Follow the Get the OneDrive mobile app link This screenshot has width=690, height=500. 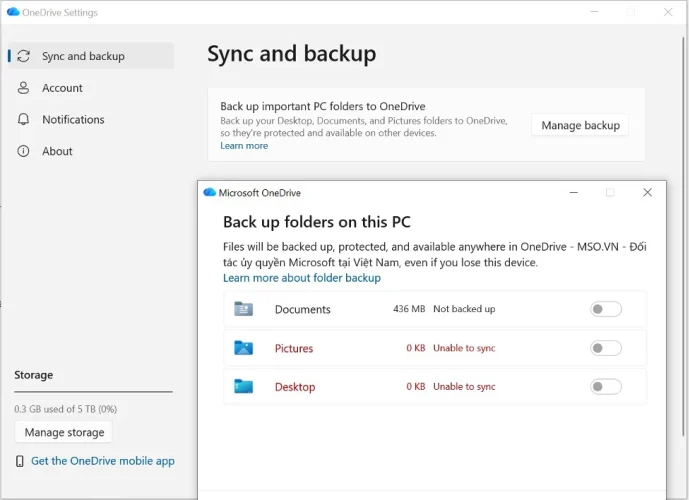point(103,461)
